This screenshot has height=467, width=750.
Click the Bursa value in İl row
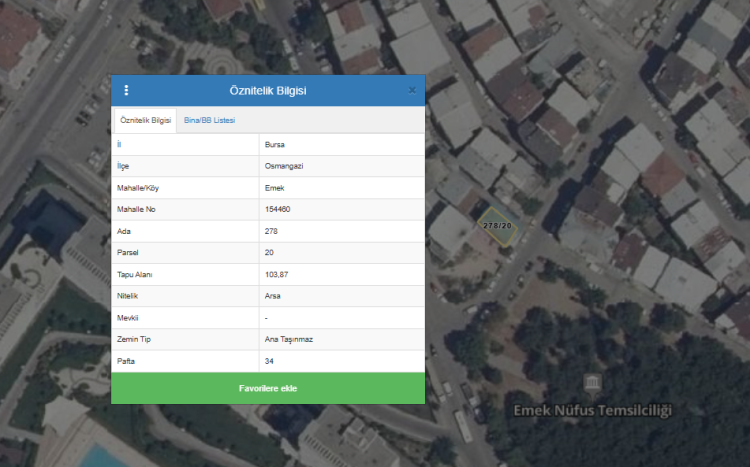point(275,145)
